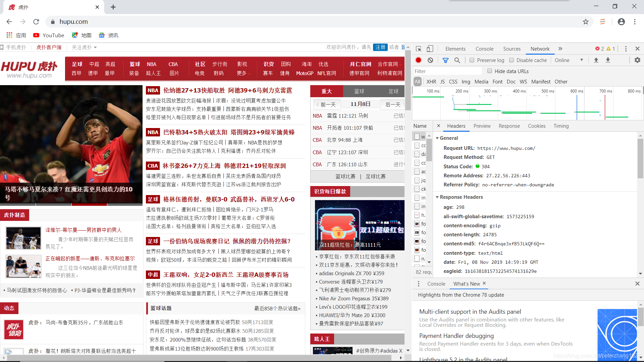The width and height of the screenshot is (644, 362).
Task: Click the network overview timeline
Action: point(528,104)
